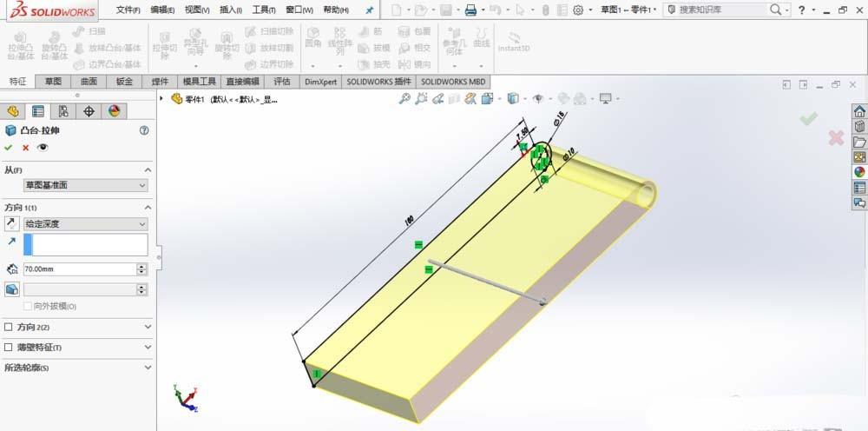
Task: Click the depth value spinner arrows
Action: tap(141, 269)
